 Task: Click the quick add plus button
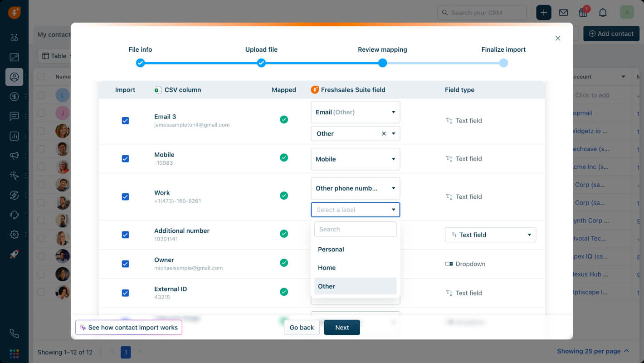click(544, 13)
